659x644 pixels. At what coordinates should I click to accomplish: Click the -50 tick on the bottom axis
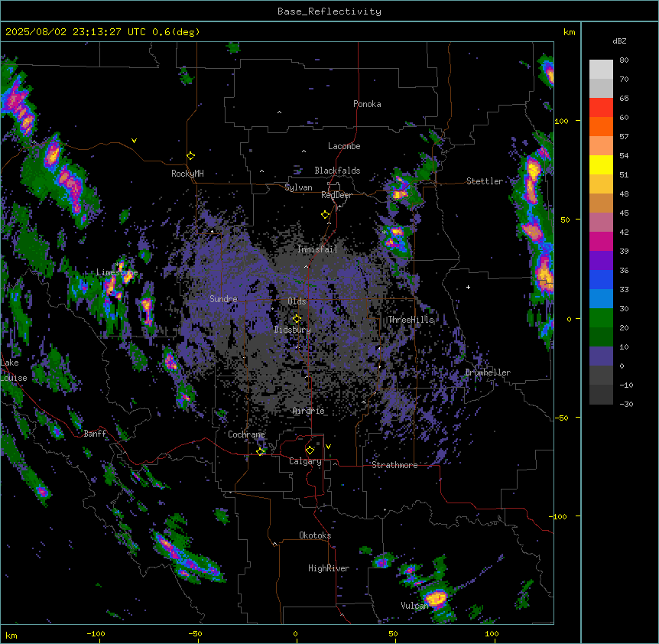(195, 633)
